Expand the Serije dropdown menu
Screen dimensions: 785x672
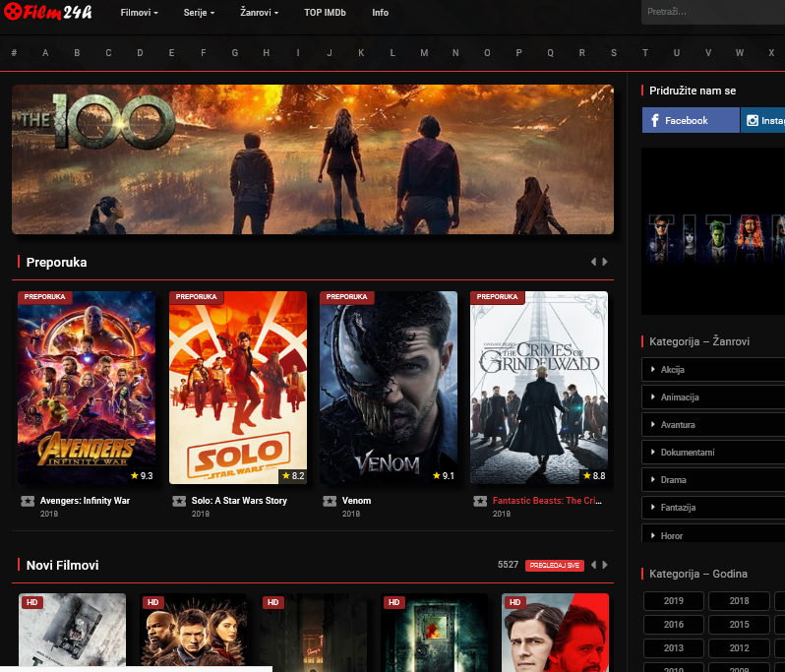[x=199, y=13]
